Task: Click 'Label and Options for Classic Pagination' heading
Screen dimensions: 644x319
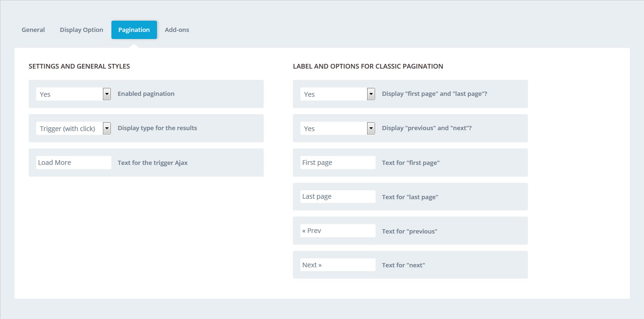Action: click(368, 66)
